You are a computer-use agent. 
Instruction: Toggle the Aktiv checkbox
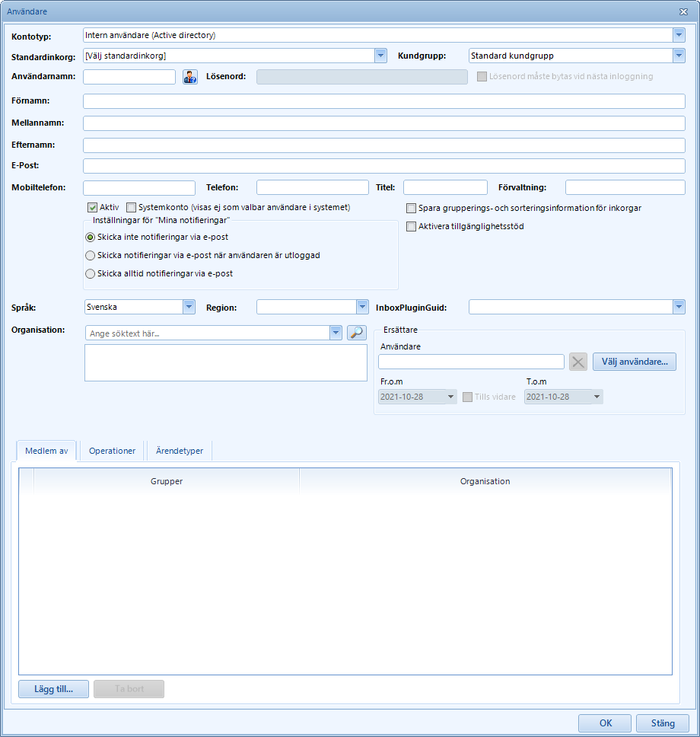tap(93, 207)
